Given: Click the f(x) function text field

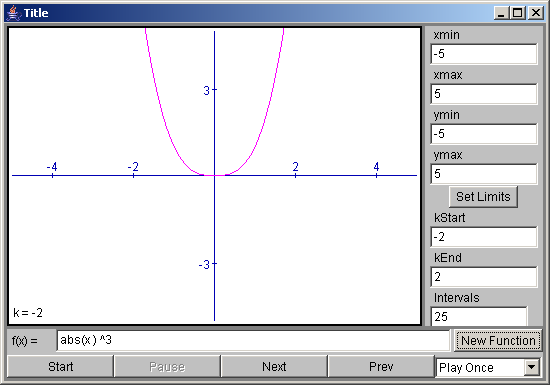Looking at the screenshot, I should coord(253,340).
